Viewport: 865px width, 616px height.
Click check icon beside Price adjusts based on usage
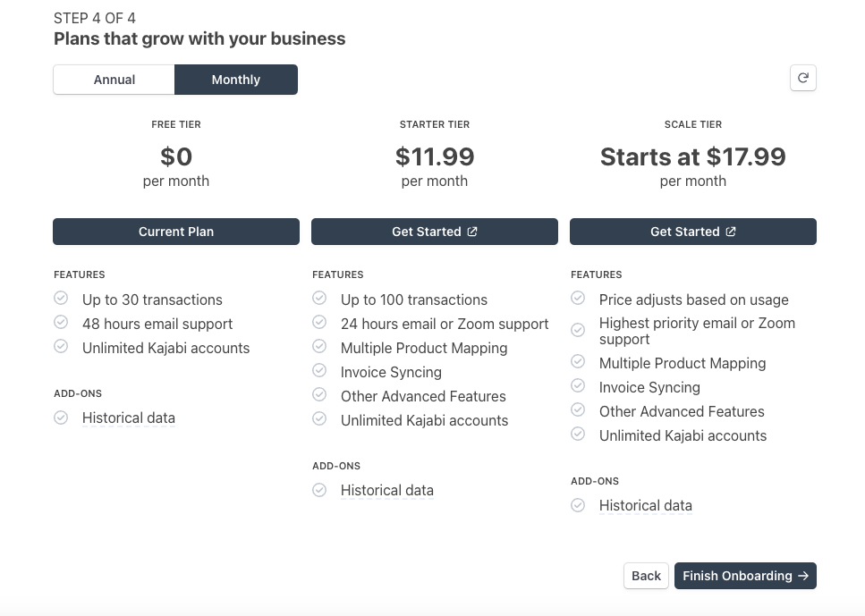coord(578,299)
